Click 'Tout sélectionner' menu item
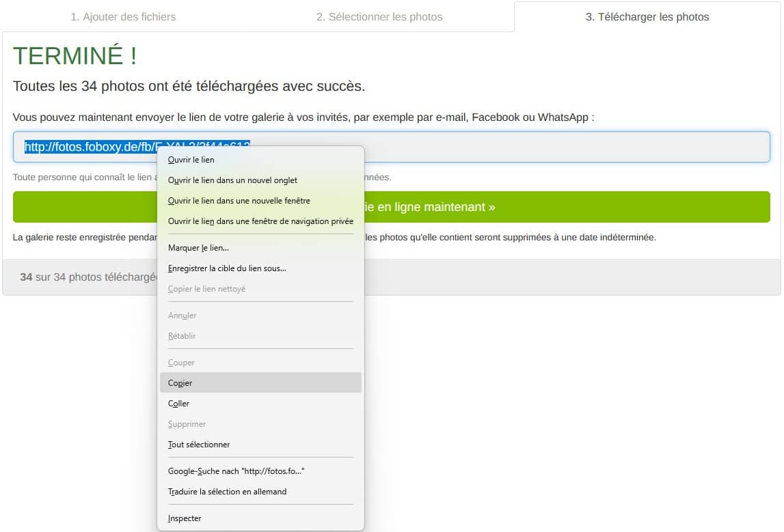 pos(199,445)
